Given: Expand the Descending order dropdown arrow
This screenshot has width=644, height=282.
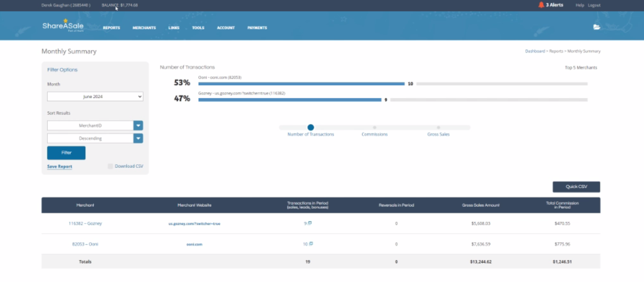Looking at the screenshot, I should coord(138,138).
